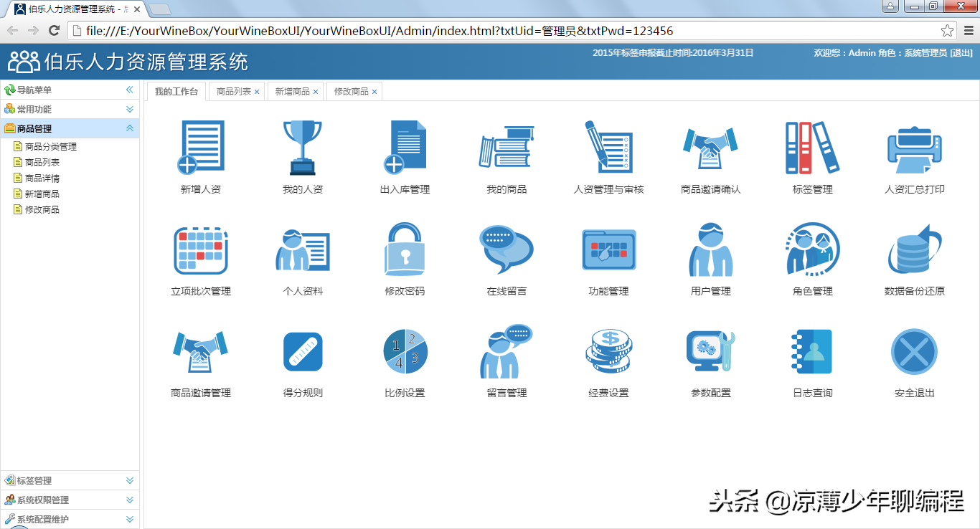Viewport: 980px width, 529px height.
Task: Open the 我的人资 trophy icon
Action: 303,148
